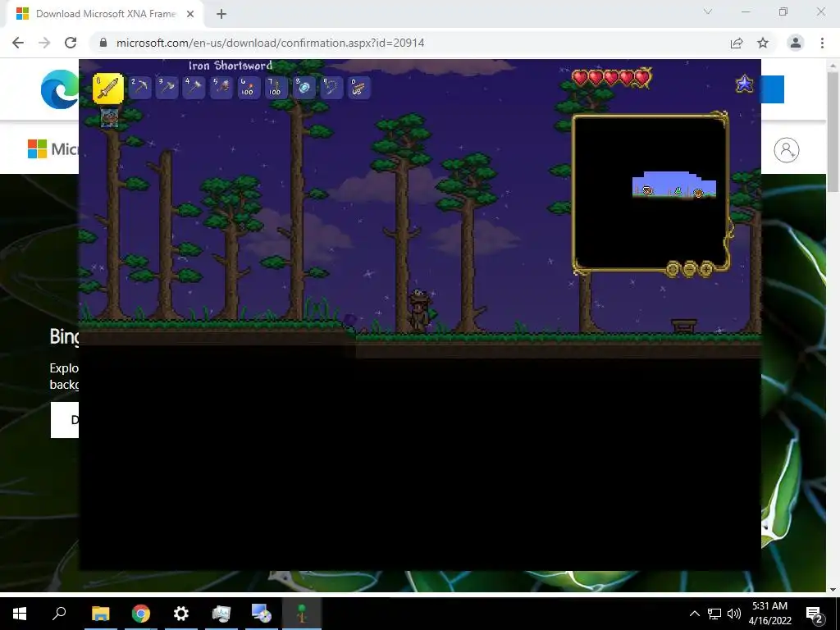Select the axe in hotbar slot 3

point(167,87)
